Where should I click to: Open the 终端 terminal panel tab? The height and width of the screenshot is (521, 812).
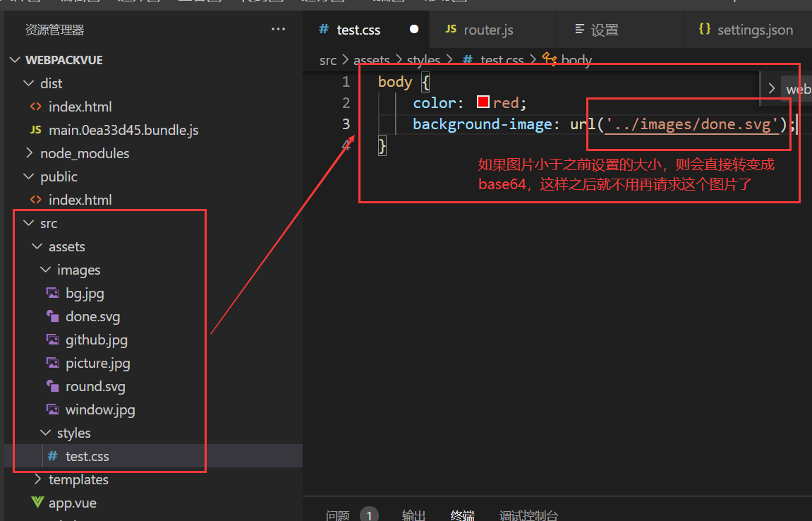point(463,515)
